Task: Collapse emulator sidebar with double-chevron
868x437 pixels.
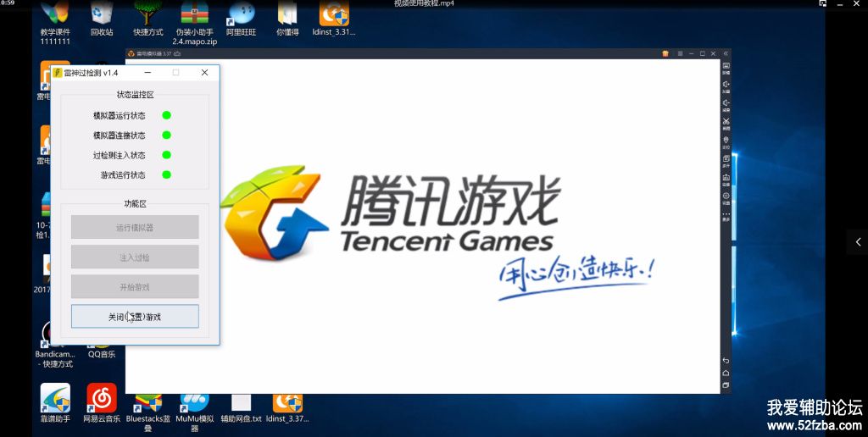Action: 726,53
